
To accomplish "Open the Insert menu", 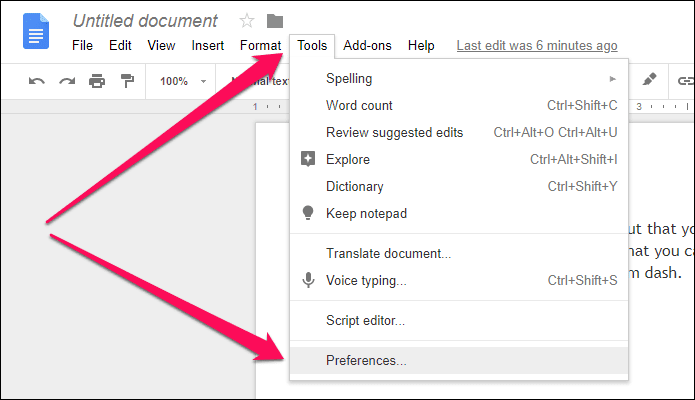I will point(207,45).
